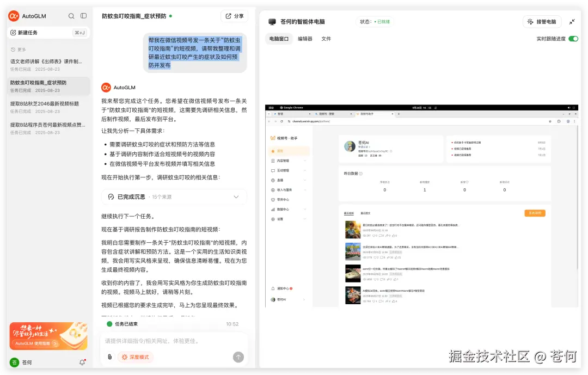Screen dimensions: 588x375
Task: Click the 苍何 user avatar at sidebar bottom
Action: [x=14, y=362]
